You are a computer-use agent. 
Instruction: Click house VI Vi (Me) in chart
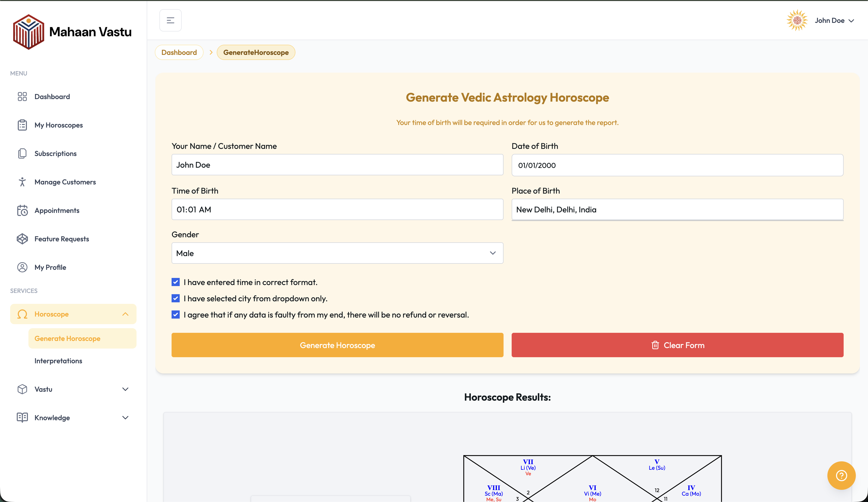coord(592,493)
